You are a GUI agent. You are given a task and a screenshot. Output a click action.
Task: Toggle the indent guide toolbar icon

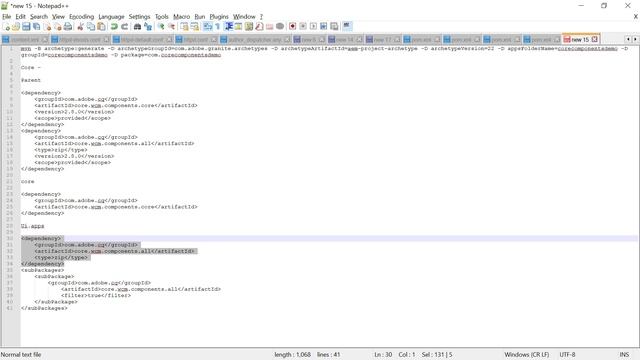[x=228, y=27]
